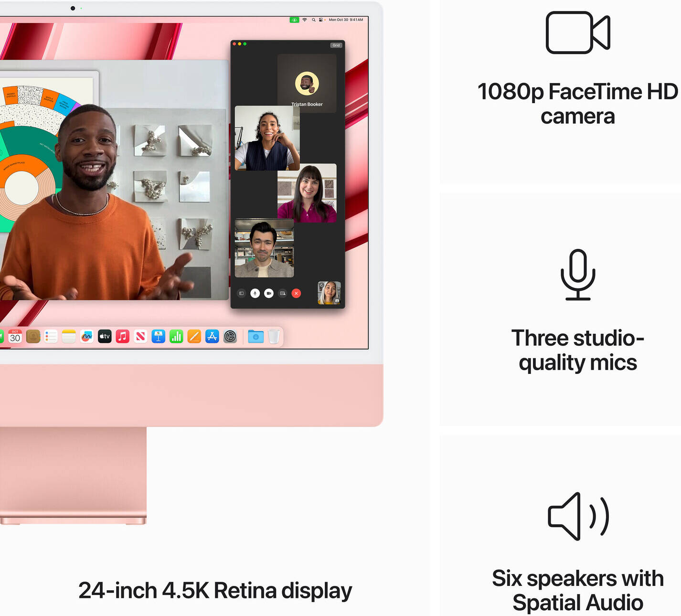Click the speaker audio feature icon
Viewport: 681px width, 616px height.
tap(578, 516)
